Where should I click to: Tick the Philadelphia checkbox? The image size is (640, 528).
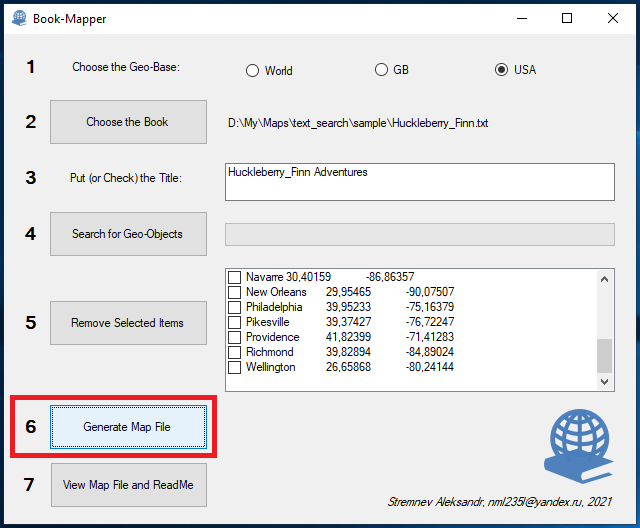tap(234, 307)
